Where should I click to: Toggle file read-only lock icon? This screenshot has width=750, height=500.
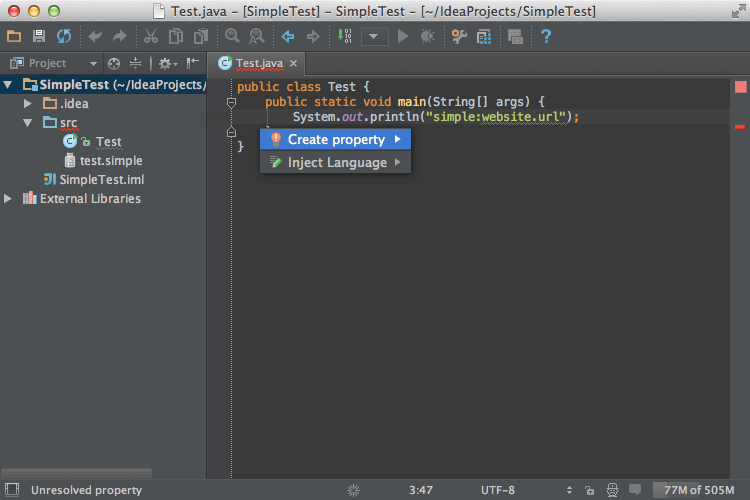589,490
